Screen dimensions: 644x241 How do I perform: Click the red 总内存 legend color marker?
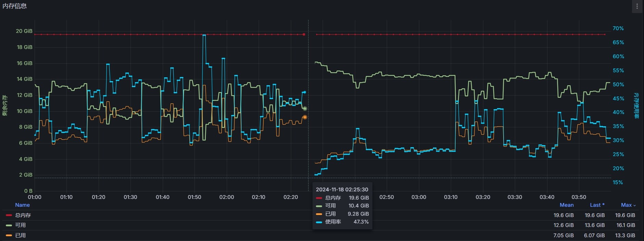click(x=9, y=215)
